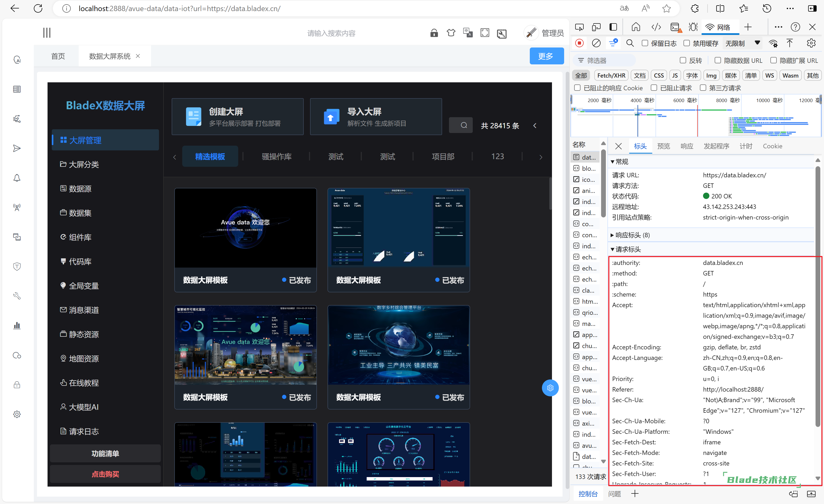The width and height of the screenshot is (824, 504).
Task: Click the left chevron beside 共 28415 条
Action: [x=535, y=125]
